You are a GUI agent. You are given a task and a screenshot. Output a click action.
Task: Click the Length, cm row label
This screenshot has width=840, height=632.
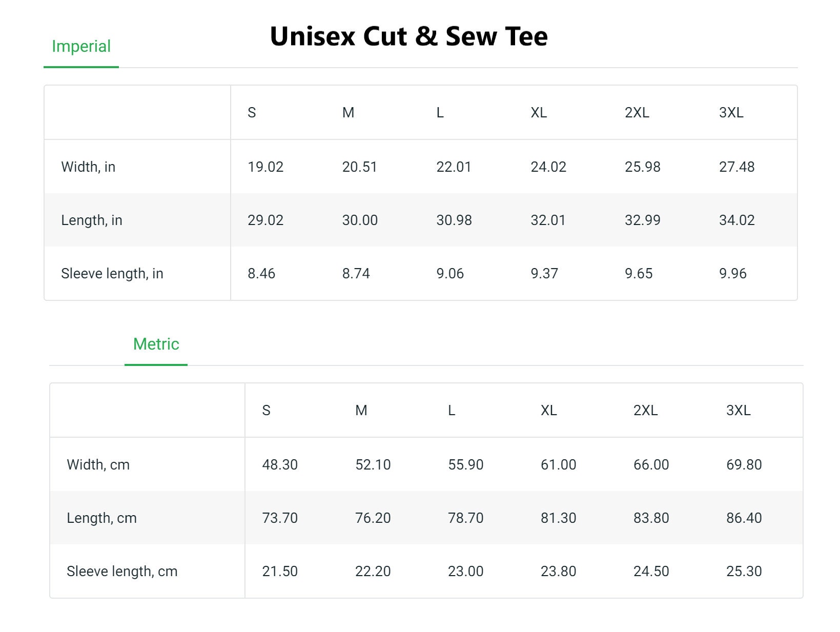tap(101, 518)
